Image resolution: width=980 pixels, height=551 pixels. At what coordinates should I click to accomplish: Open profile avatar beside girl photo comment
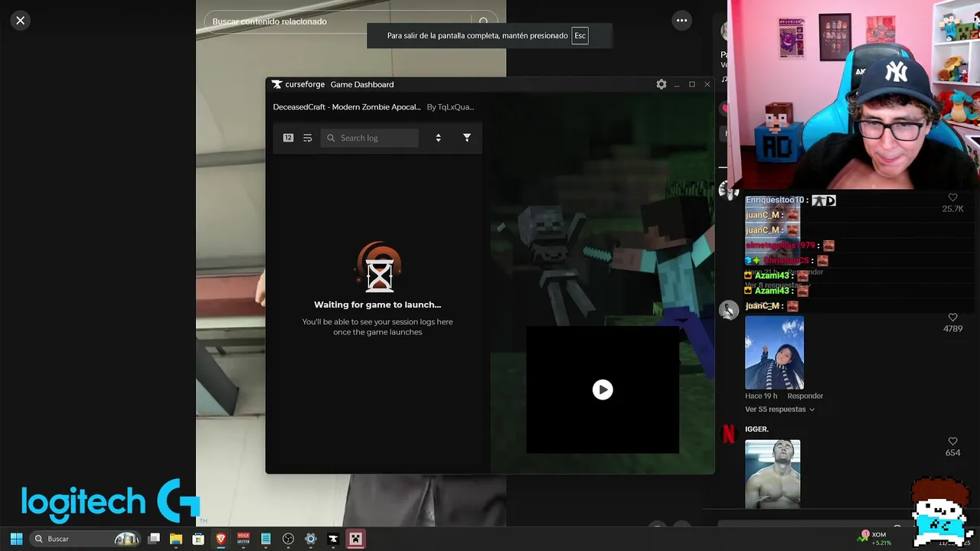click(729, 310)
